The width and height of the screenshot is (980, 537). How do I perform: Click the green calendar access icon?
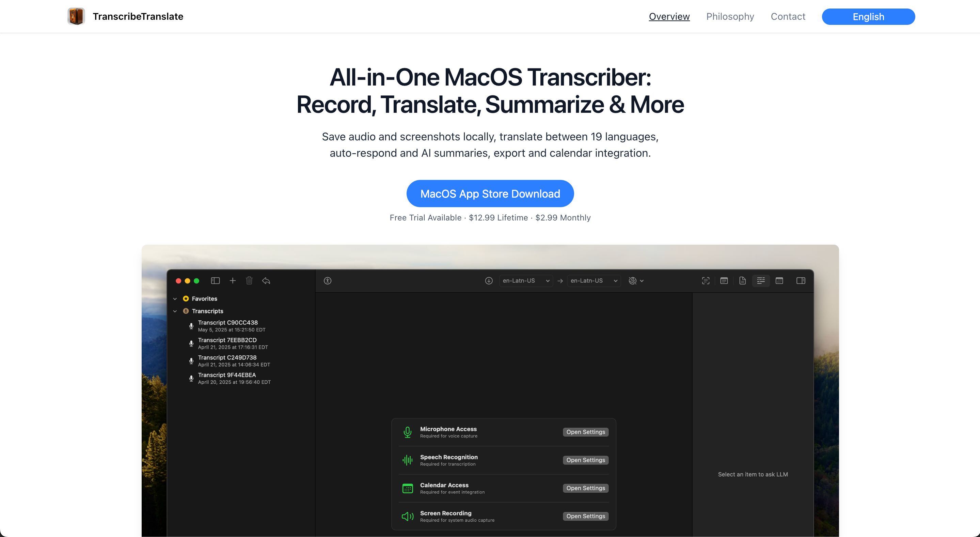[x=408, y=488]
